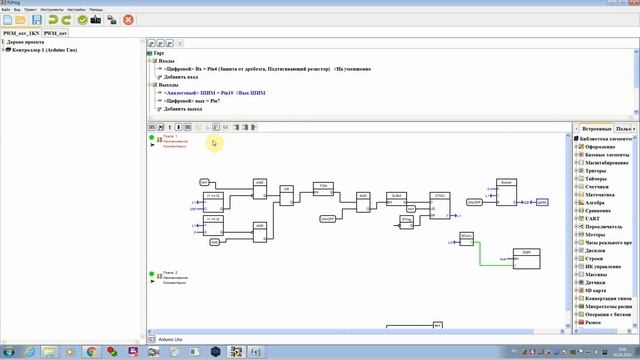This screenshot has height=360, width=640.
Task: Open the Инструменты menu
Action: [x=52, y=9]
